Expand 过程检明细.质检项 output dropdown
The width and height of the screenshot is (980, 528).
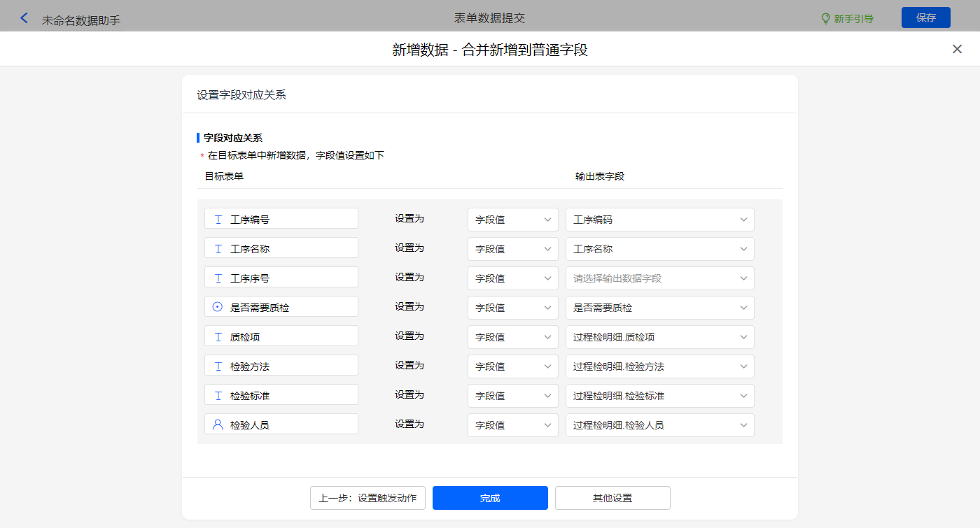pyautogui.click(x=659, y=337)
